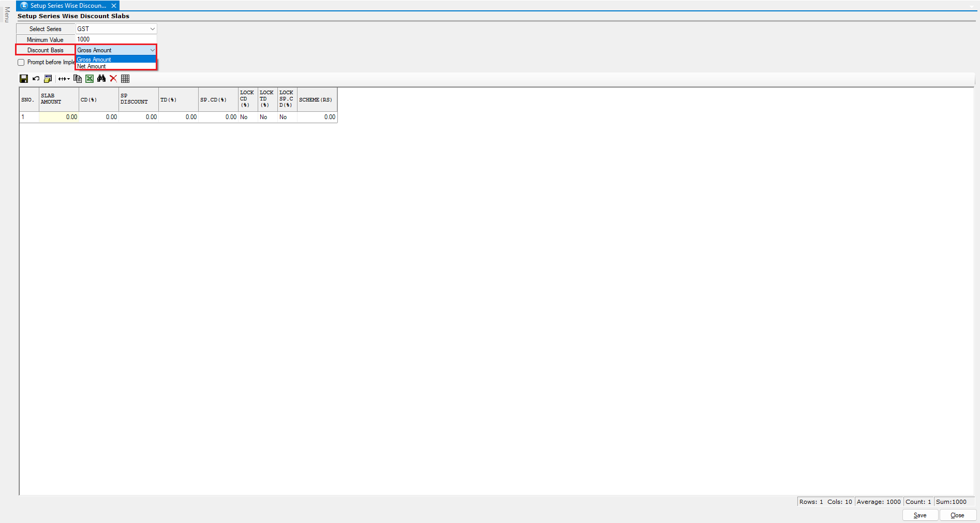Click the copy documents toolbar icon
The image size is (980, 523).
coord(78,79)
